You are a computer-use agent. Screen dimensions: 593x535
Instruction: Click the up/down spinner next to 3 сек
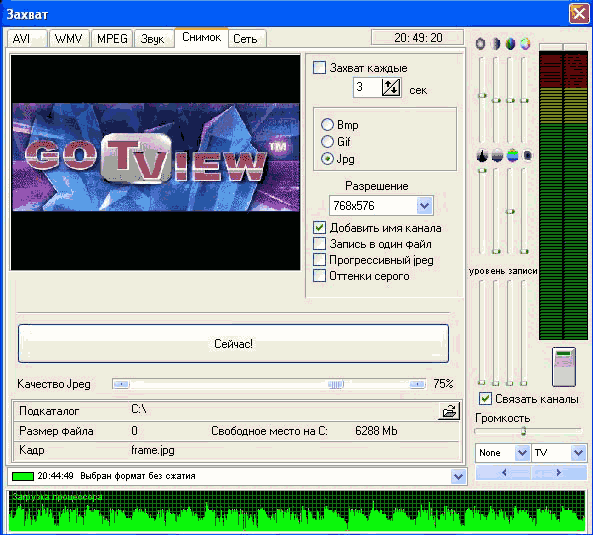point(391,87)
